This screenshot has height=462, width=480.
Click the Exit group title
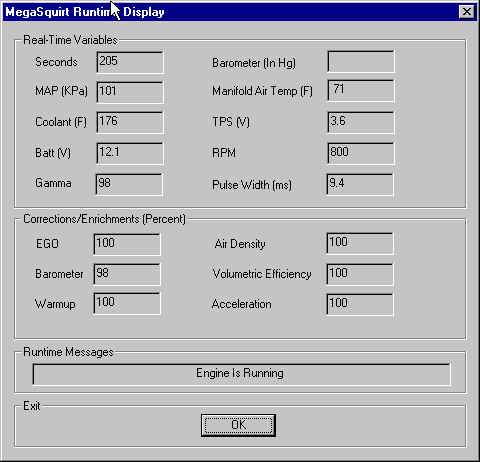(32, 406)
